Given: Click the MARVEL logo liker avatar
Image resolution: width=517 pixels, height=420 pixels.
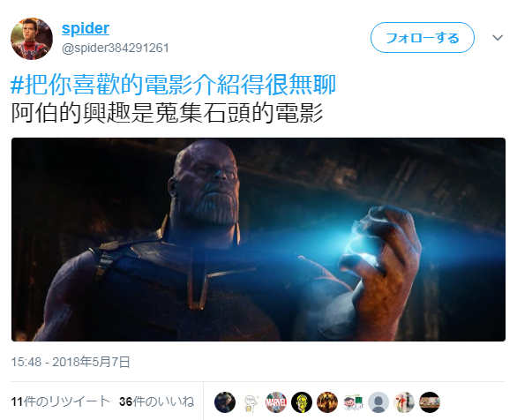Looking at the screenshot, I should (x=276, y=402).
